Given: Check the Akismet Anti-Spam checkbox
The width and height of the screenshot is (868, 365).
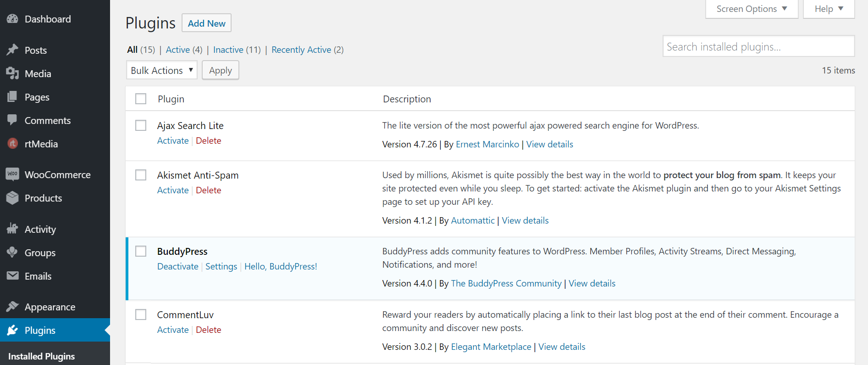Looking at the screenshot, I should (141, 175).
